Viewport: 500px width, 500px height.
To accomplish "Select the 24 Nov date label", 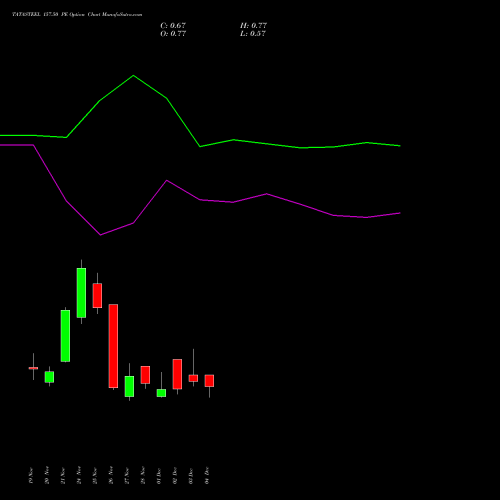I will [x=79, y=476].
